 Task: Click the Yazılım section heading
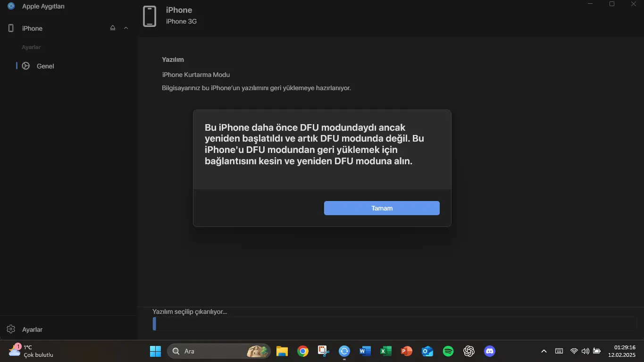pyautogui.click(x=173, y=59)
